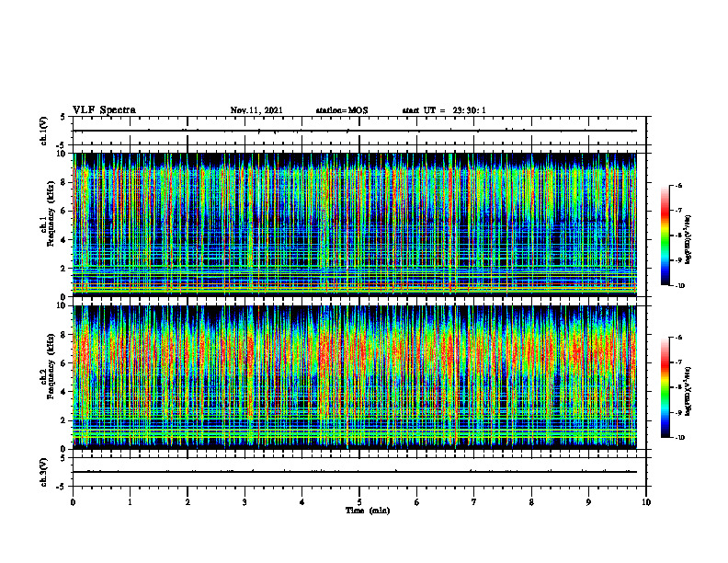
Task: Click the "ch.3(V)" axis label
Action: 44,472
